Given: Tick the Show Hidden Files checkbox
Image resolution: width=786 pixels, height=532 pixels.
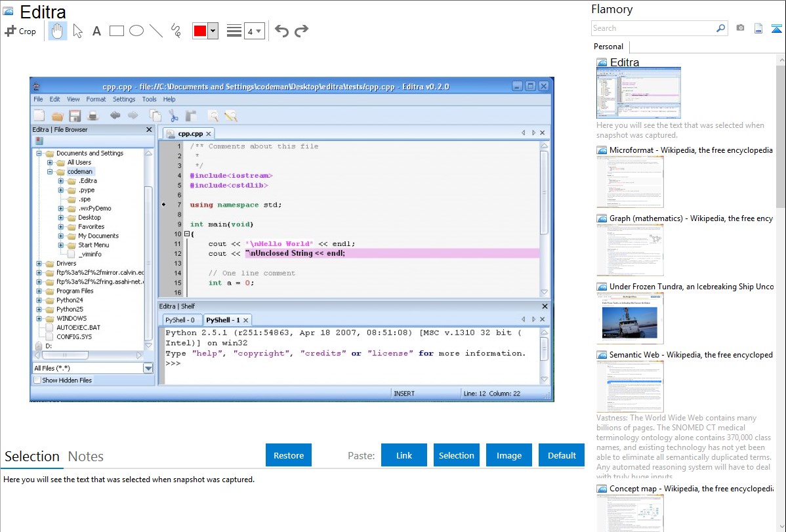Looking at the screenshot, I should [37, 380].
